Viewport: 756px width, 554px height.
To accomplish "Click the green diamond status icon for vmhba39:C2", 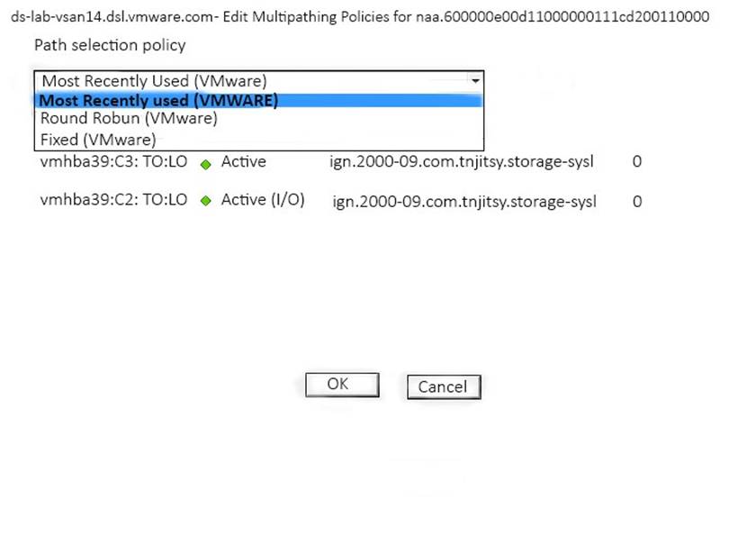I will tap(206, 200).
